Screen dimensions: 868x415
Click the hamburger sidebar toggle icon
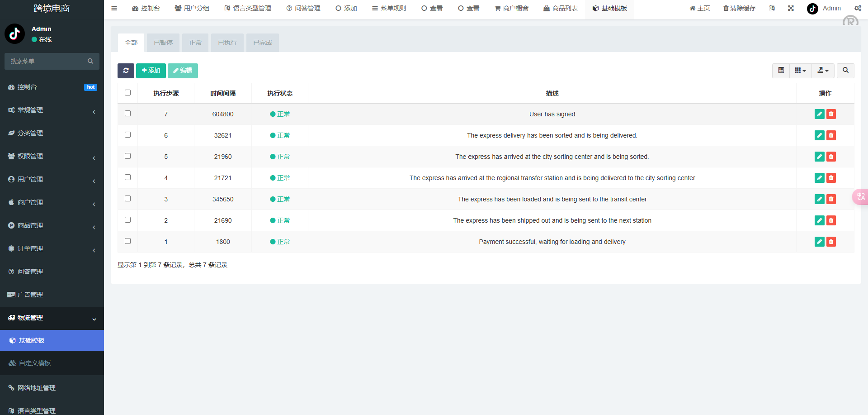tap(114, 8)
